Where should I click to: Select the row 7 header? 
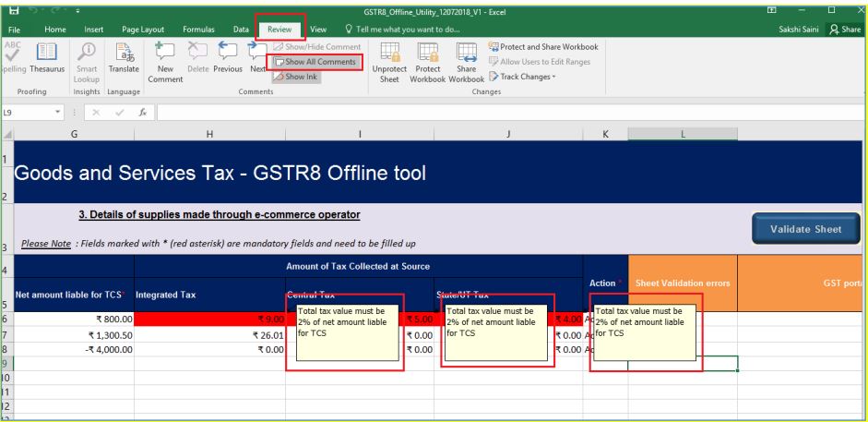[6, 334]
